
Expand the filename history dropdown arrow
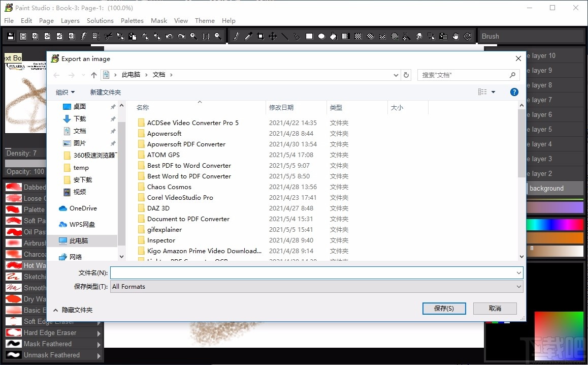tap(518, 273)
